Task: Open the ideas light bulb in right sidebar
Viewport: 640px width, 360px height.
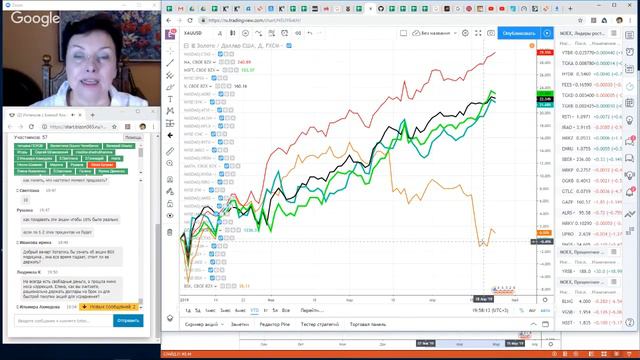Action: tap(629, 120)
